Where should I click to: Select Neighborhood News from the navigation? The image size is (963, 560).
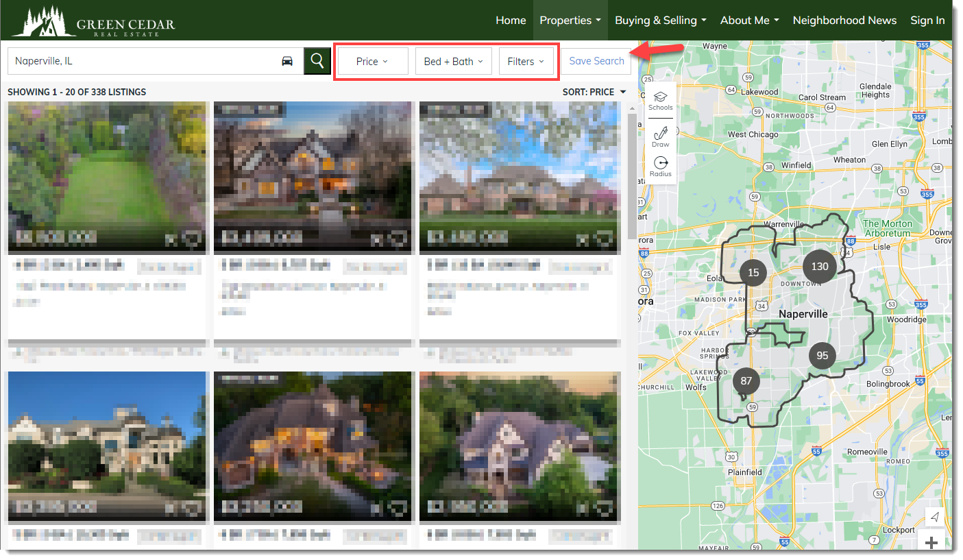(844, 20)
